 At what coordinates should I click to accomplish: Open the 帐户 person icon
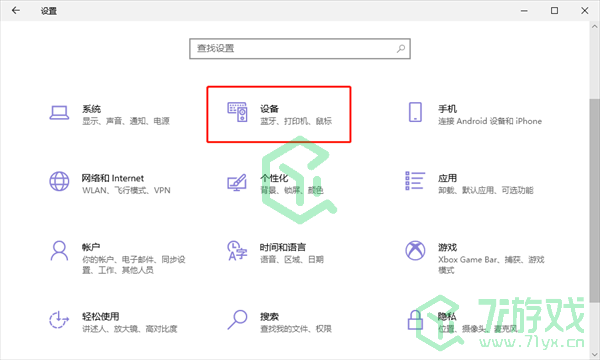(59, 251)
